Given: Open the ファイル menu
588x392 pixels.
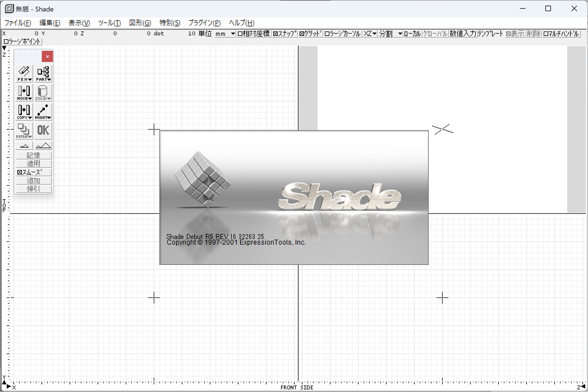Looking at the screenshot, I should [x=18, y=23].
